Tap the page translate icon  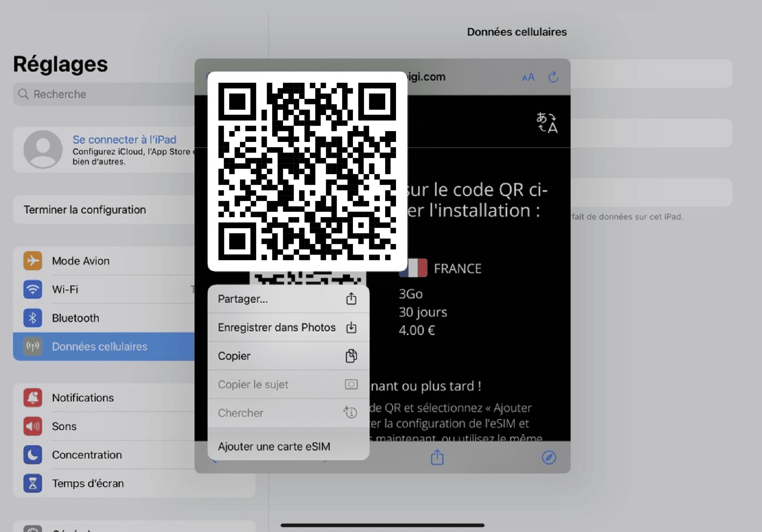click(547, 123)
